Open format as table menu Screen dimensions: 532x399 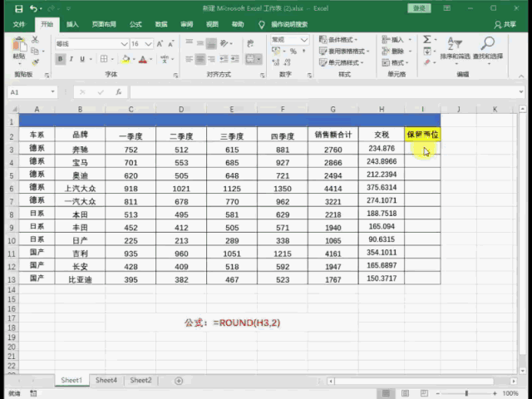point(344,52)
